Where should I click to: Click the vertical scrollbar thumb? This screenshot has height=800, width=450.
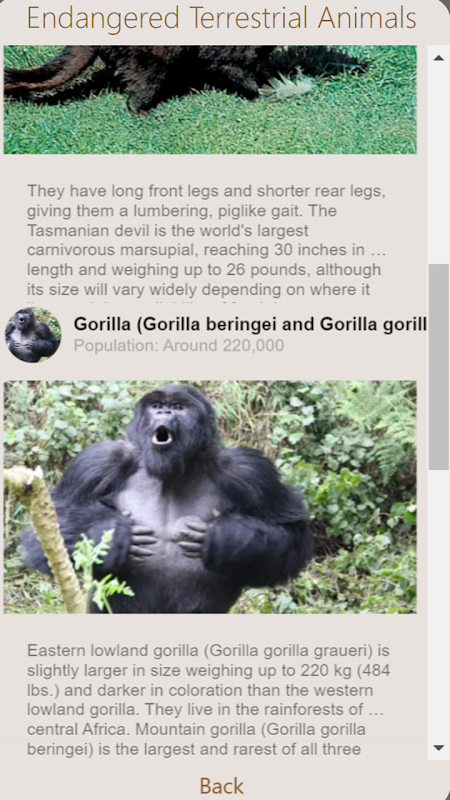(x=438, y=367)
